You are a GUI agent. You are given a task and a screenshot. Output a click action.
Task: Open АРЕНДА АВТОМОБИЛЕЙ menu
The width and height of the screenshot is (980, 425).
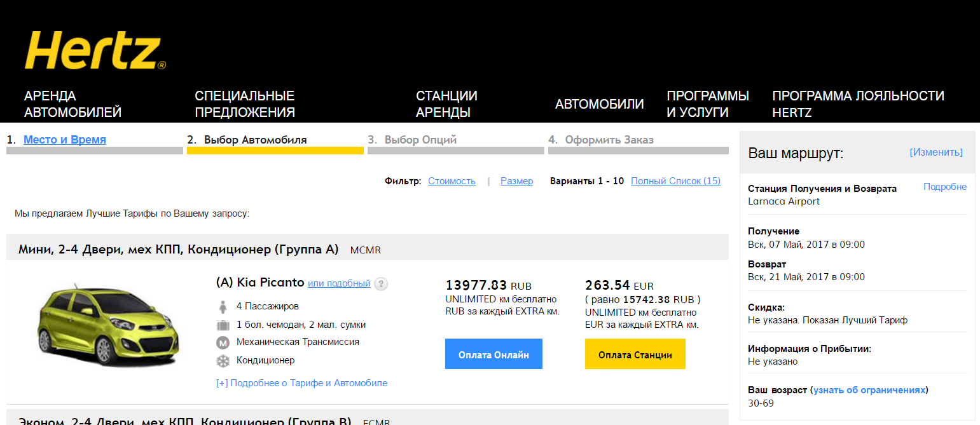(x=72, y=104)
